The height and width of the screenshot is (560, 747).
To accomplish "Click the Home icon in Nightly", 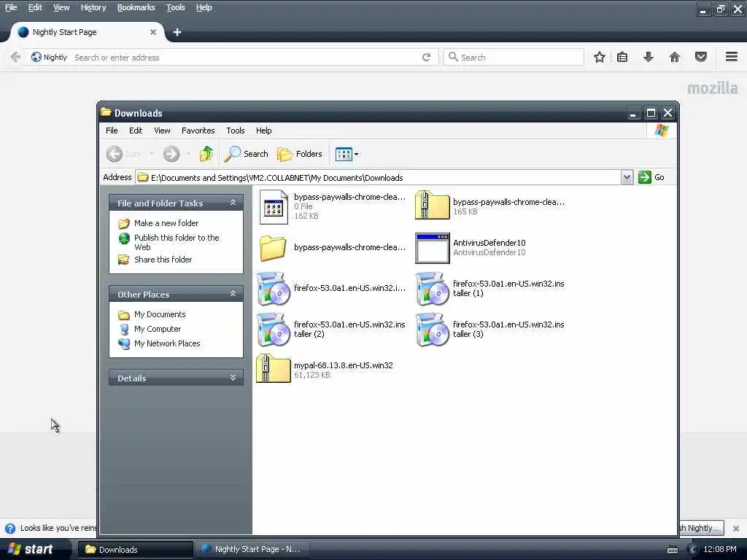I will click(675, 57).
